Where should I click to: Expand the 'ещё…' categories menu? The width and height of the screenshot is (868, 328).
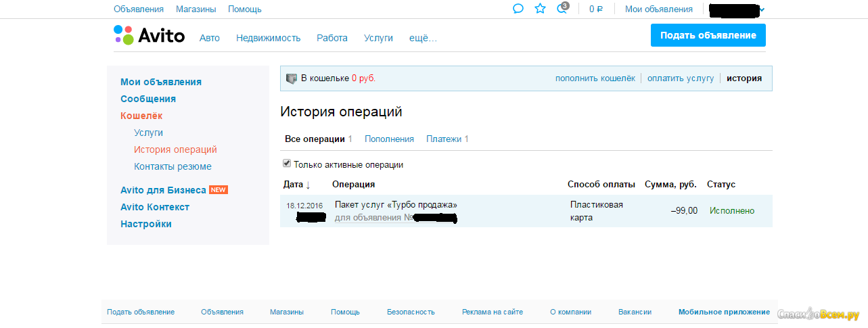[x=423, y=38]
